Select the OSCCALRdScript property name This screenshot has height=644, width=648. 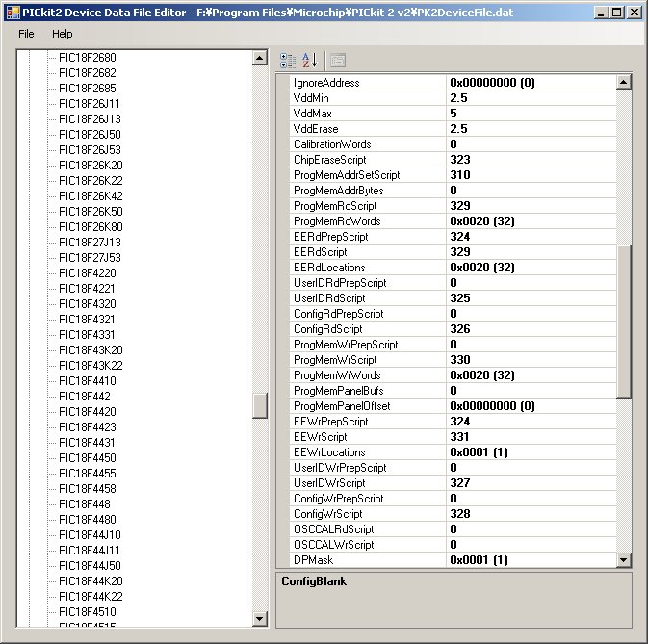point(333,529)
